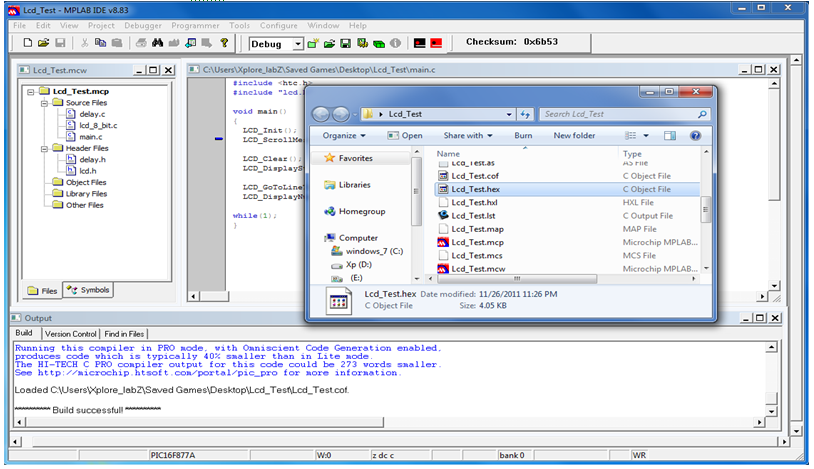
Task: Open the File menu
Action: tap(20, 25)
